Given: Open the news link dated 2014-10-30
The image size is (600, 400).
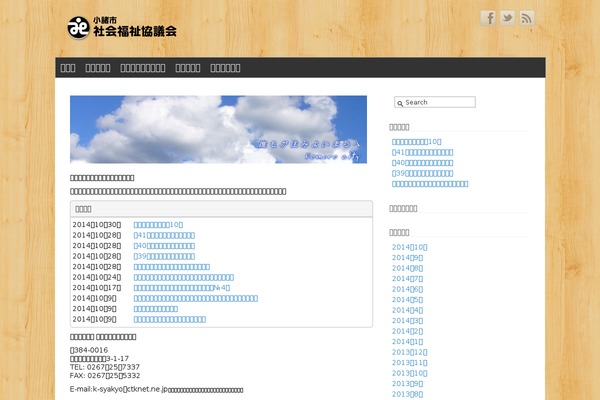Looking at the screenshot, I should pyautogui.click(x=158, y=225).
